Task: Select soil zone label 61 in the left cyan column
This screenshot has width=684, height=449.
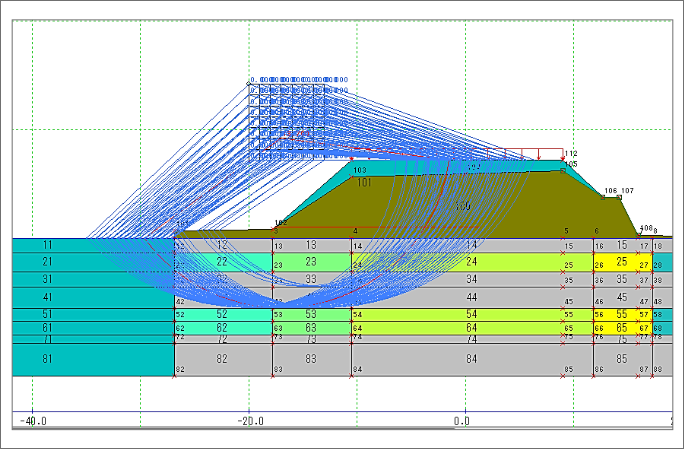Action: click(x=47, y=328)
